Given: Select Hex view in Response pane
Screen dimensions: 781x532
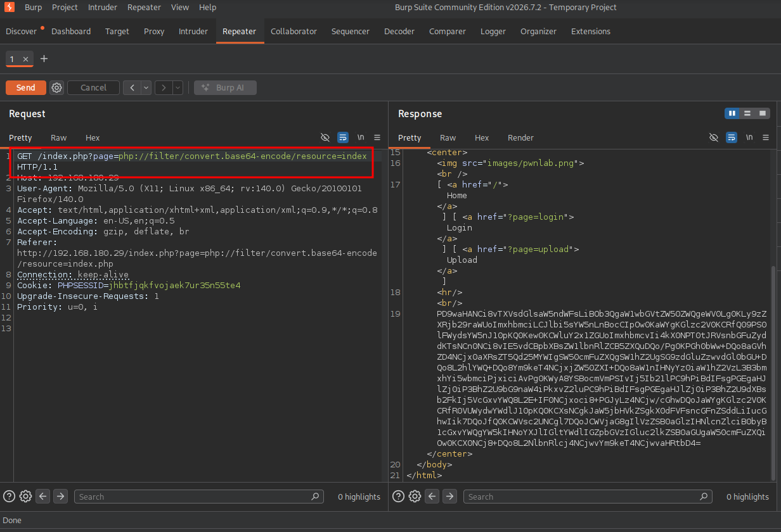Looking at the screenshot, I should pyautogui.click(x=482, y=137).
